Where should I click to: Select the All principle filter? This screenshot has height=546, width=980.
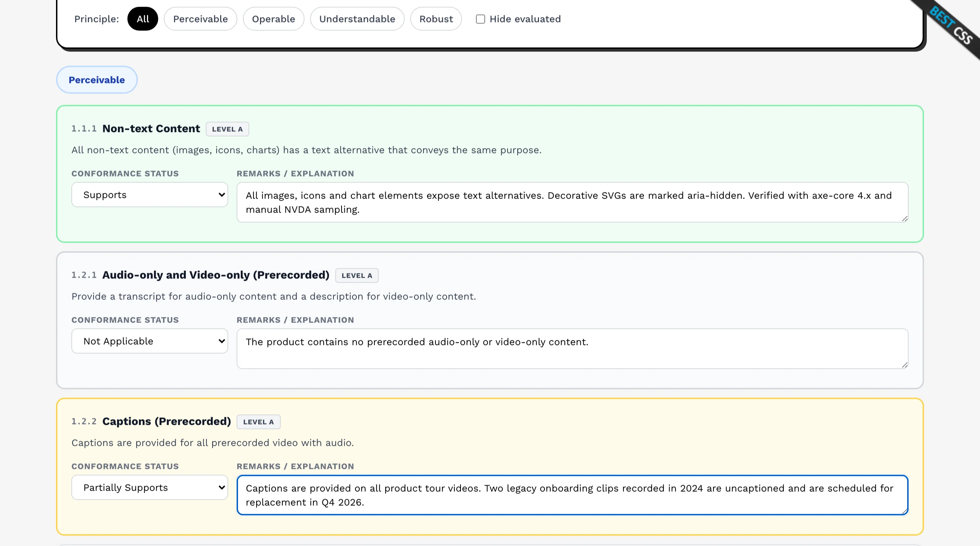[143, 19]
